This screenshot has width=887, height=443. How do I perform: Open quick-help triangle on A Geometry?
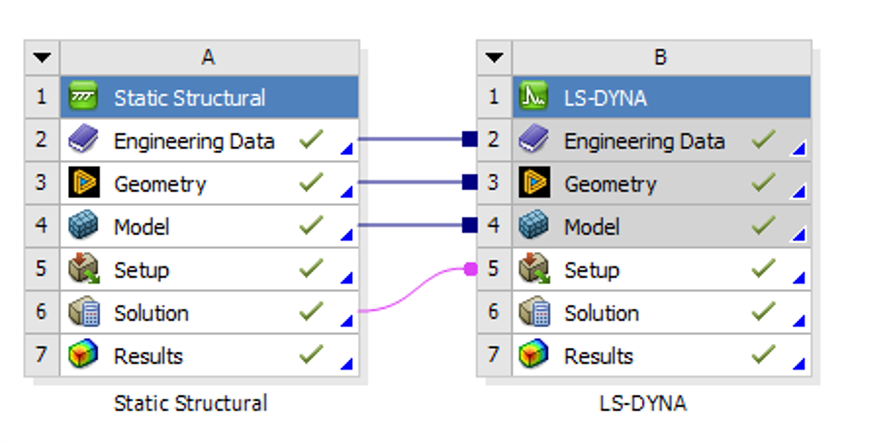pyautogui.click(x=347, y=192)
